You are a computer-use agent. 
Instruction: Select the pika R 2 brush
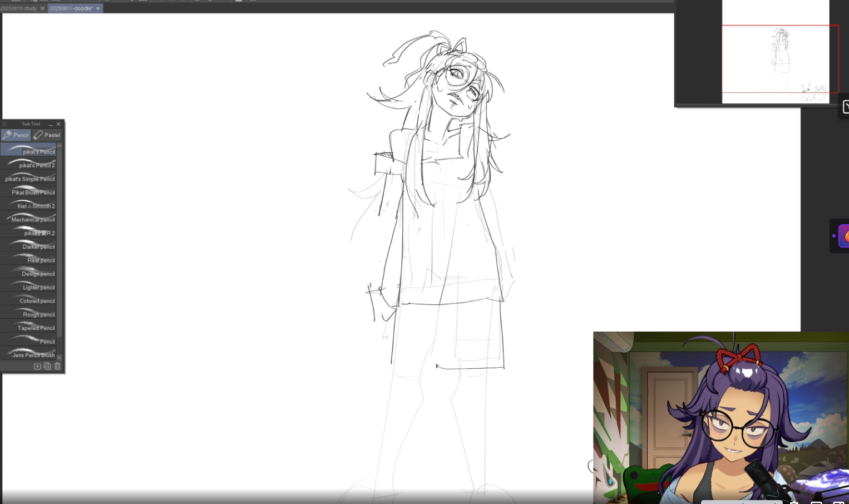tap(28, 231)
